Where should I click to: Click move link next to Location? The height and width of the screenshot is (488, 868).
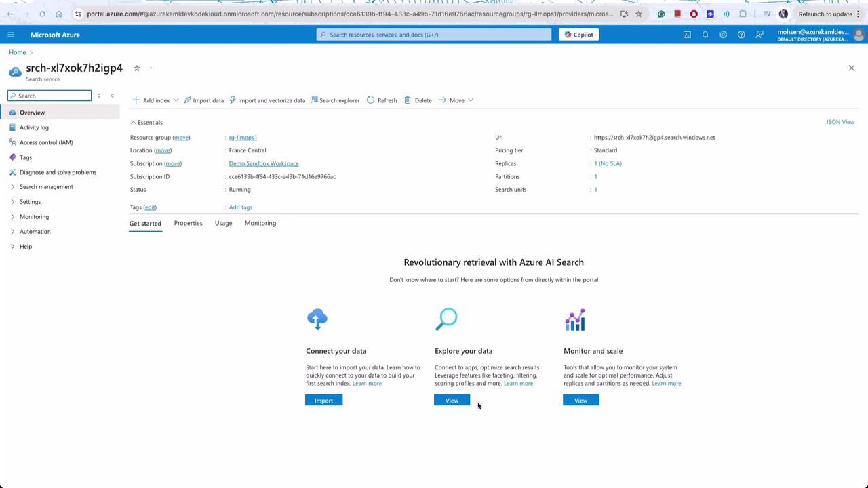[x=163, y=150]
